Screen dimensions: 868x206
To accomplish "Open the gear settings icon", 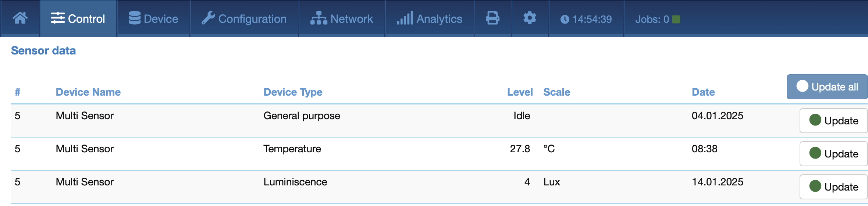I will [530, 18].
